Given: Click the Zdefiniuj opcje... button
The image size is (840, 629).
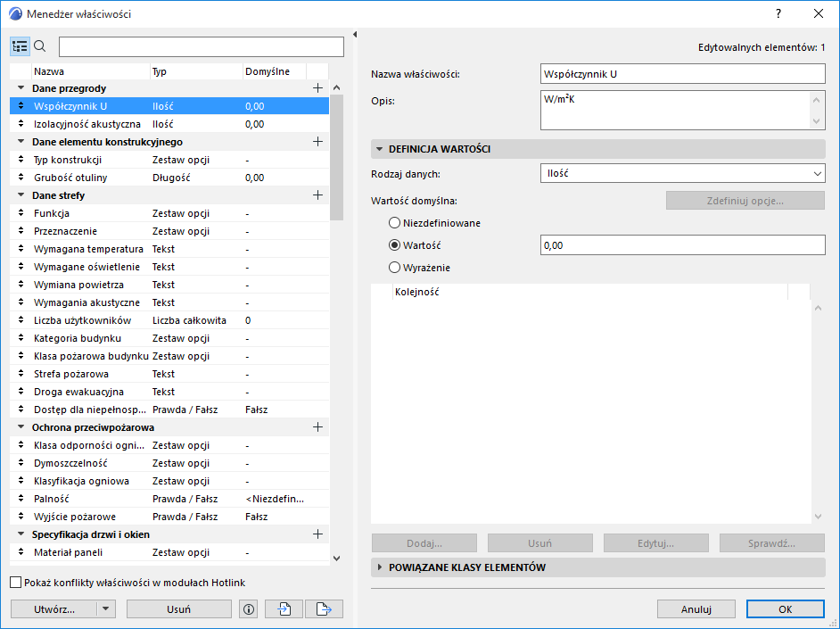Looking at the screenshot, I should click(745, 201).
